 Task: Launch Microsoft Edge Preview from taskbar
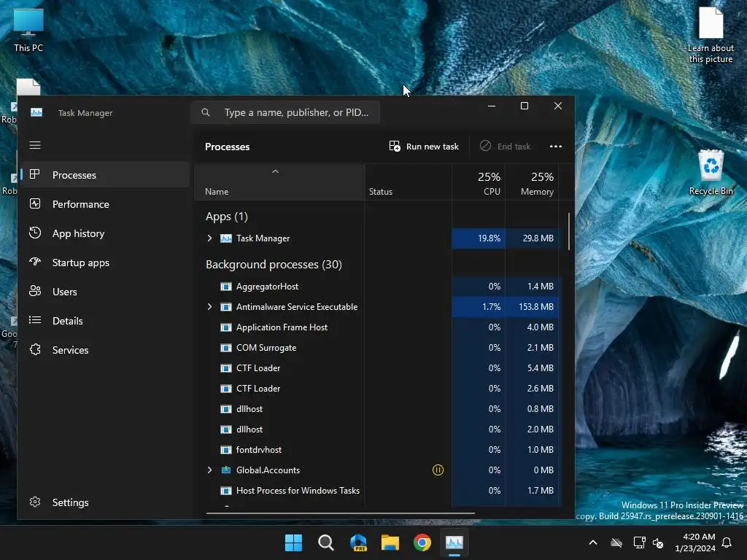pyautogui.click(x=358, y=542)
